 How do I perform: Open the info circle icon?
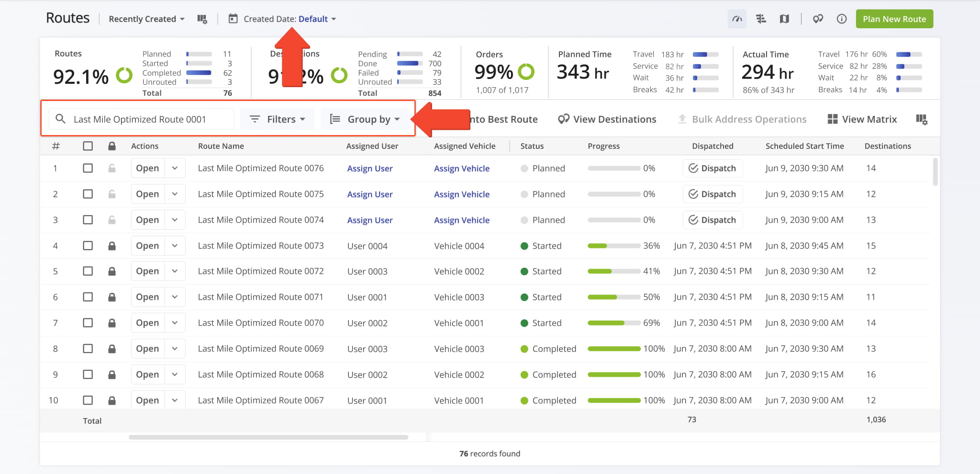[842, 19]
